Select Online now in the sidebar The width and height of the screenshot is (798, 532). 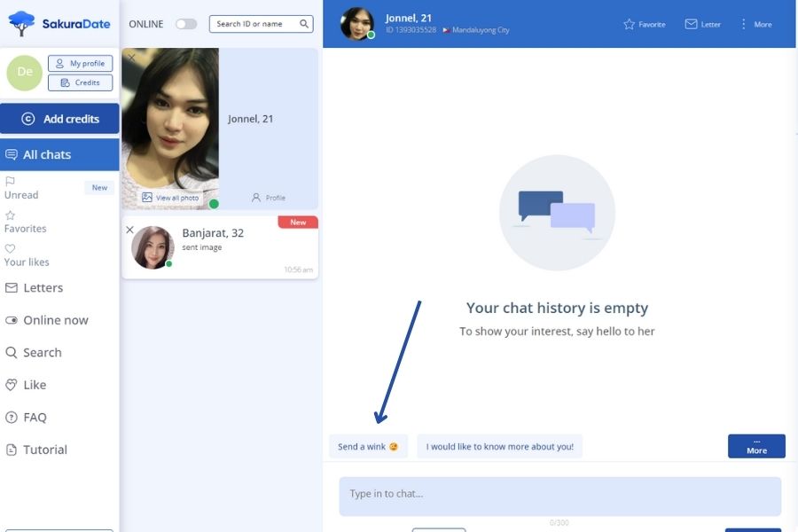(55, 320)
